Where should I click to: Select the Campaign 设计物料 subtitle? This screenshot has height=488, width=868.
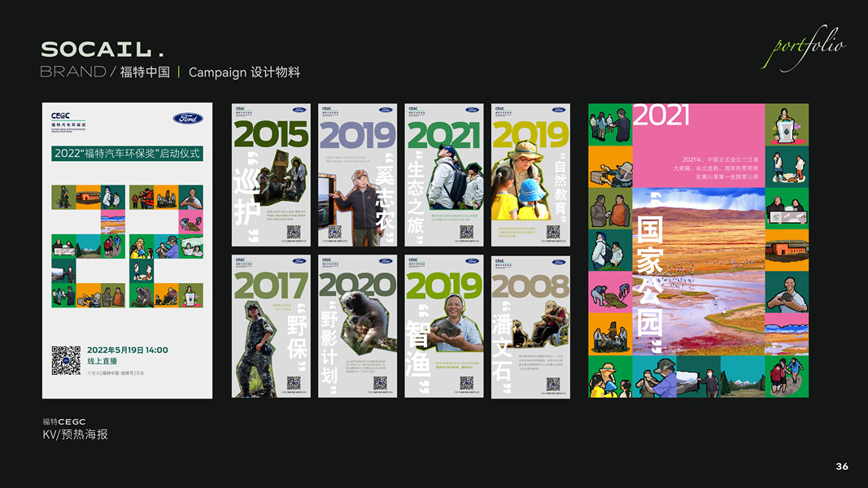(x=244, y=72)
